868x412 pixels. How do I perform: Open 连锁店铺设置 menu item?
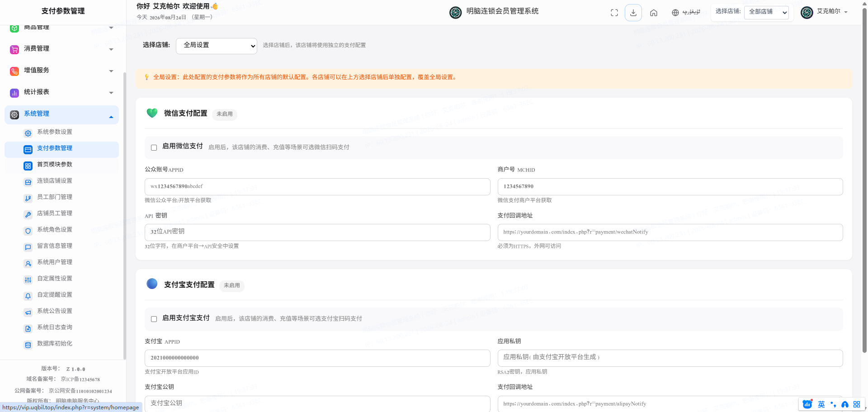click(x=61, y=181)
